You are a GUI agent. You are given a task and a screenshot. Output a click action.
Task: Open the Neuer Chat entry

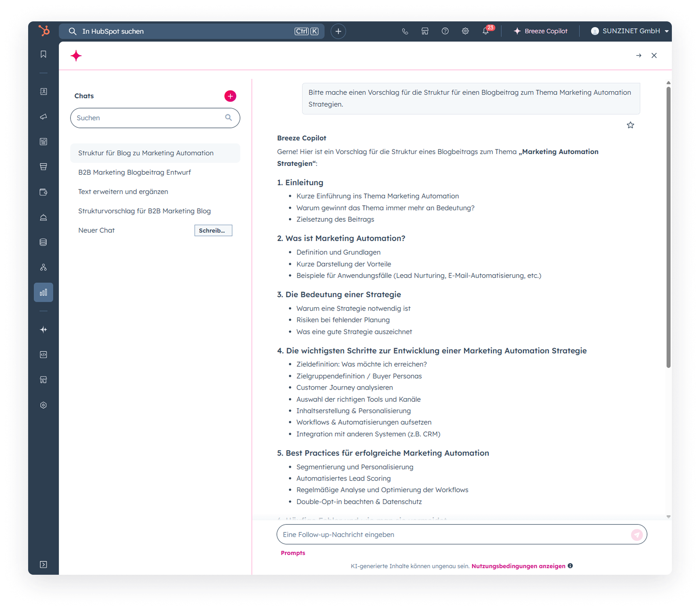click(96, 230)
